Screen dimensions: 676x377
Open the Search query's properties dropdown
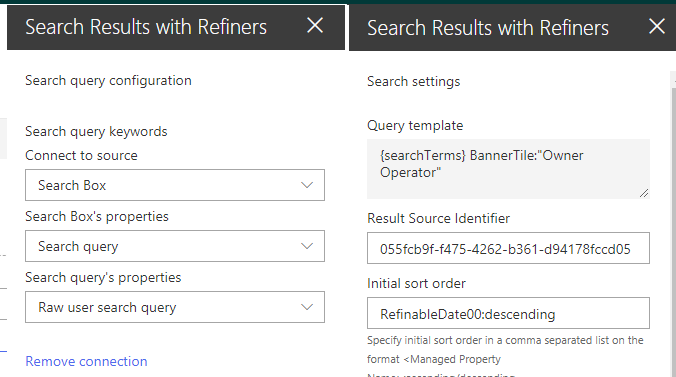(175, 307)
